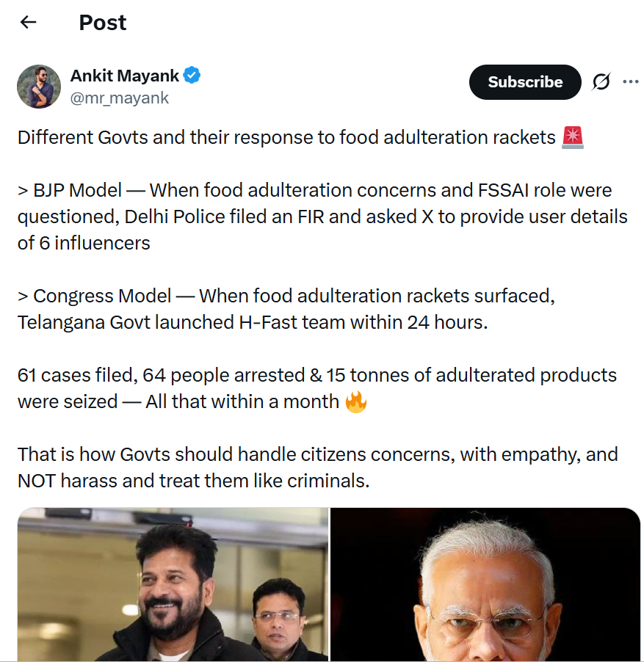The height and width of the screenshot is (662, 644).
Task: Click the @mr_mayank handle
Action: 120,98
